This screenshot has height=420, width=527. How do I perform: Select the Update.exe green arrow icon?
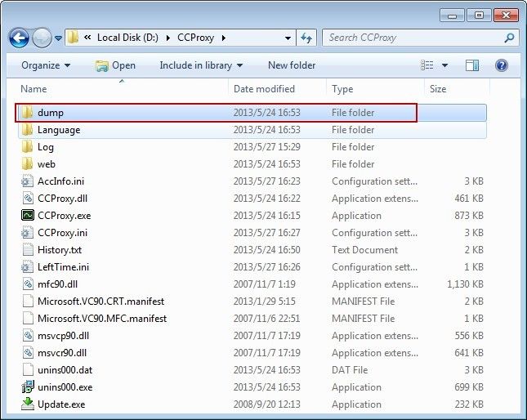tap(28, 404)
